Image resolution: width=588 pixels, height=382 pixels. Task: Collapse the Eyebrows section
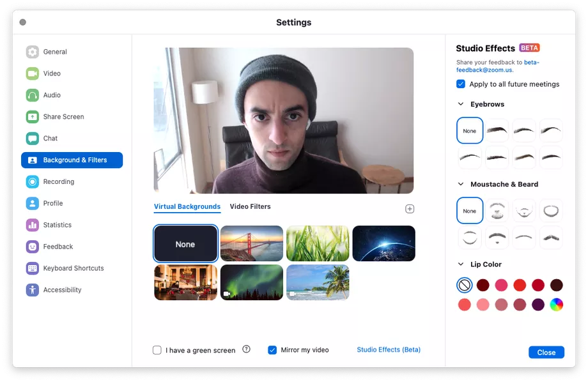pyautogui.click(x=460, y=103)
